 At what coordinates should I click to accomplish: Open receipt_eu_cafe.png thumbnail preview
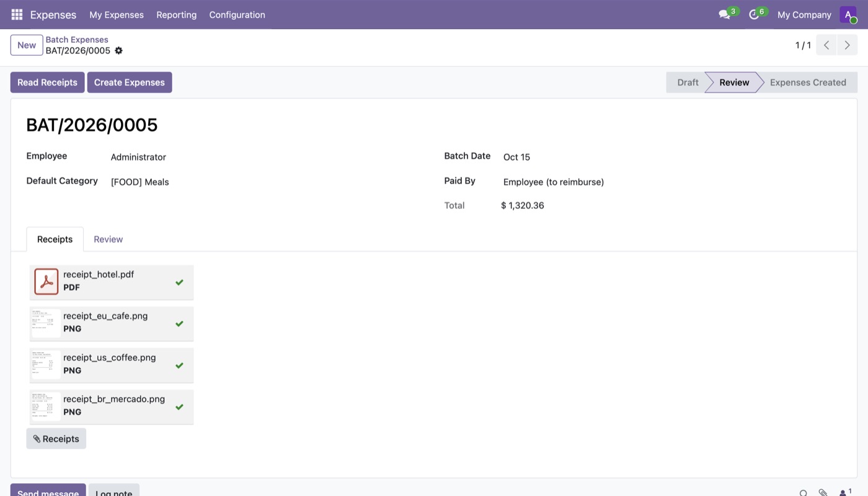click(x=46, y=323)
